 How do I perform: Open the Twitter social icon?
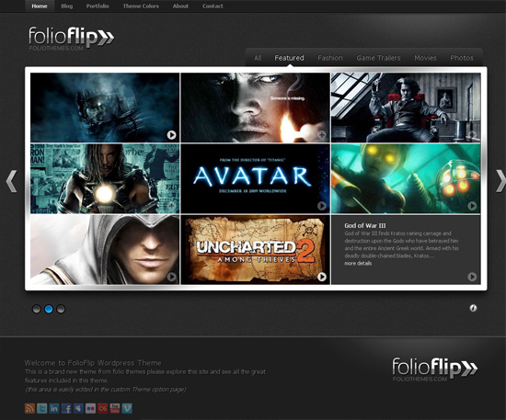click(42, 408)
